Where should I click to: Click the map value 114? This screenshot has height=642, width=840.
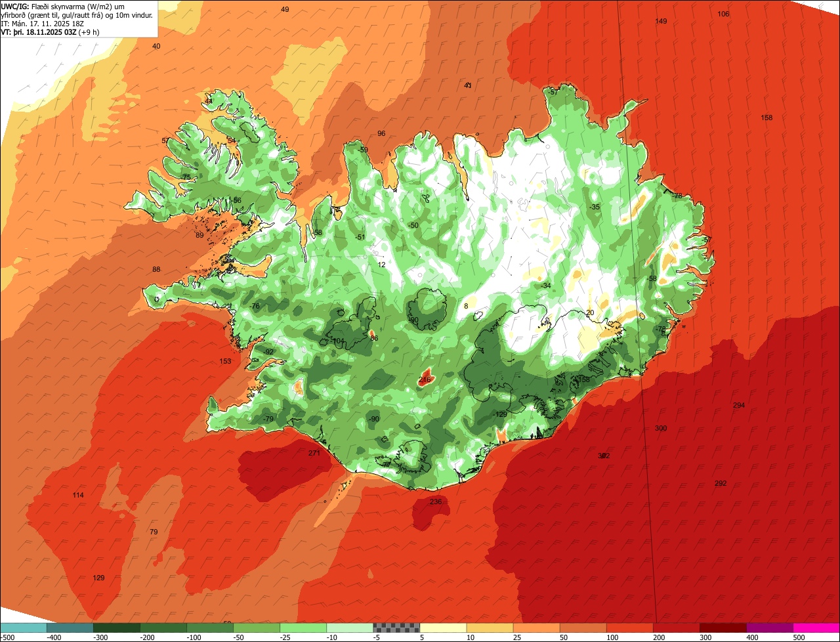pyautogui.click(x=78, y=495)
